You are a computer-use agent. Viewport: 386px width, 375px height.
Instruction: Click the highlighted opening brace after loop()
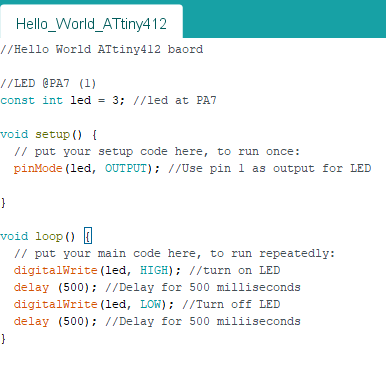(88, 236)
